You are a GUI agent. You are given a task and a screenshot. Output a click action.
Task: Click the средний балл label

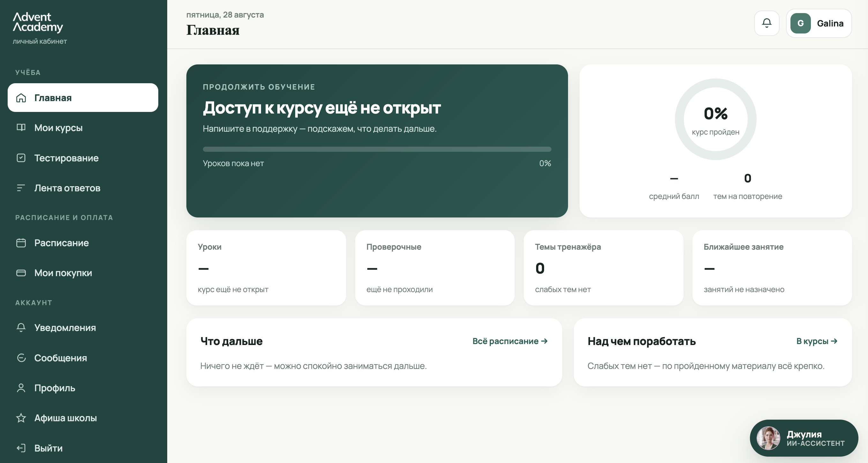tap(674, 196)
